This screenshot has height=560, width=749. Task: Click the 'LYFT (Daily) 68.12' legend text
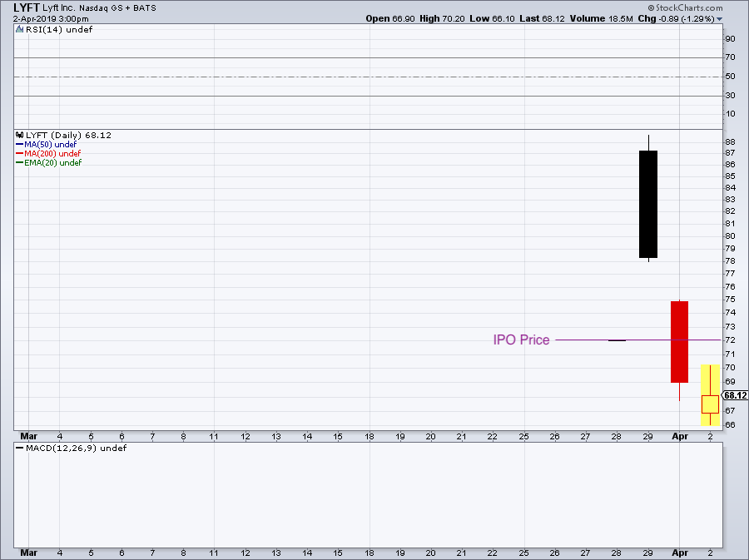pos(68,135)
